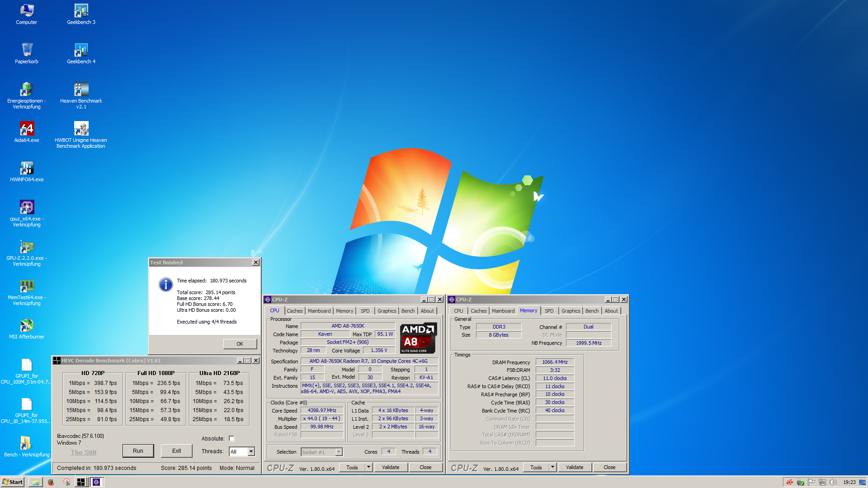The height and width of the screenshot is (488, 868).
Task: Click Close button in left CPU-Z window
Action: point(425,467)
